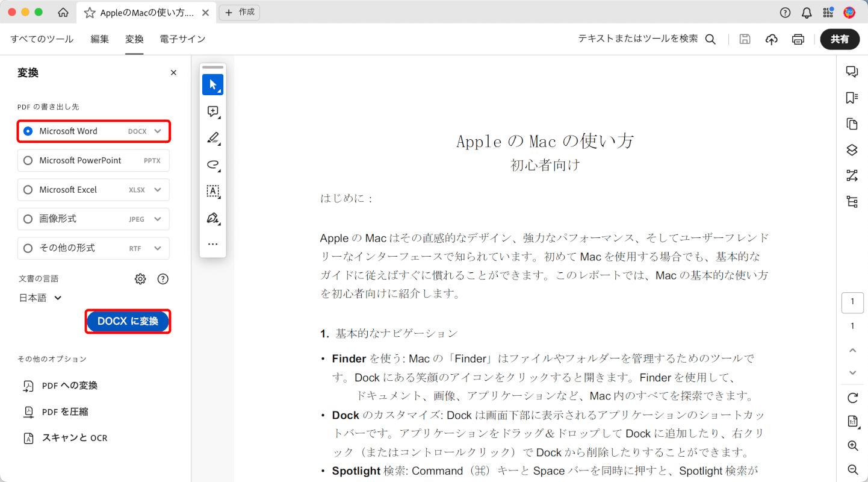
Task: Zoom out with the minus magnifier
Action: tap(852, 469)
